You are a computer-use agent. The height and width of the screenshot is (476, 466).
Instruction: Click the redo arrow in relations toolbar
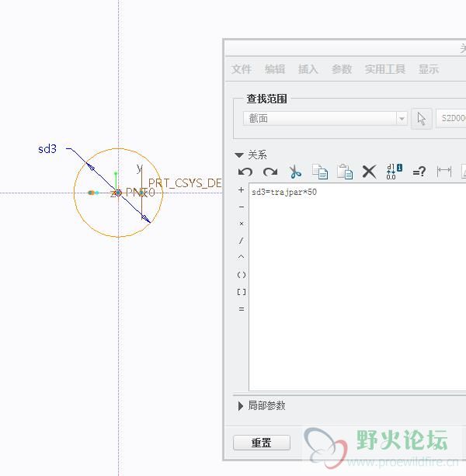(x=270, y=172)
